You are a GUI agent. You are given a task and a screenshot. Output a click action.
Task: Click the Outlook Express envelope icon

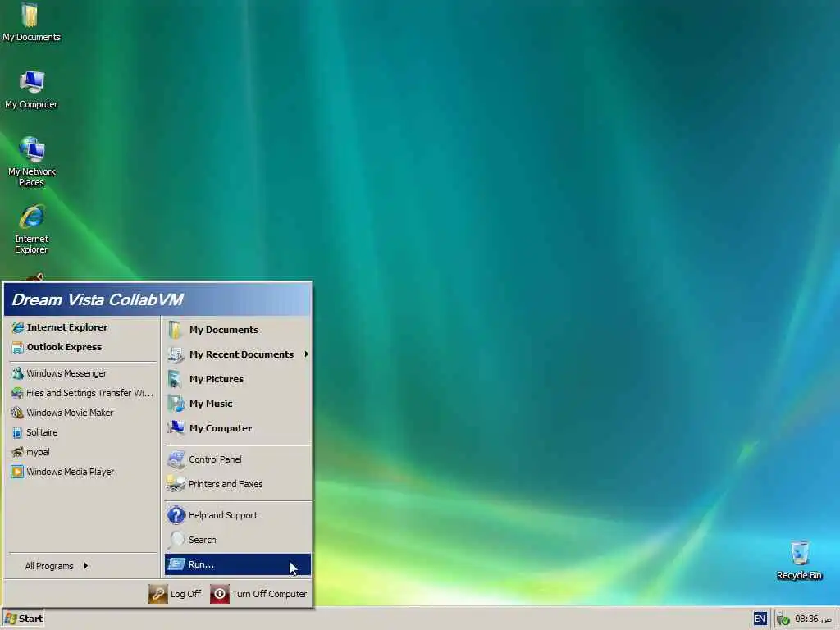(18, 347)
